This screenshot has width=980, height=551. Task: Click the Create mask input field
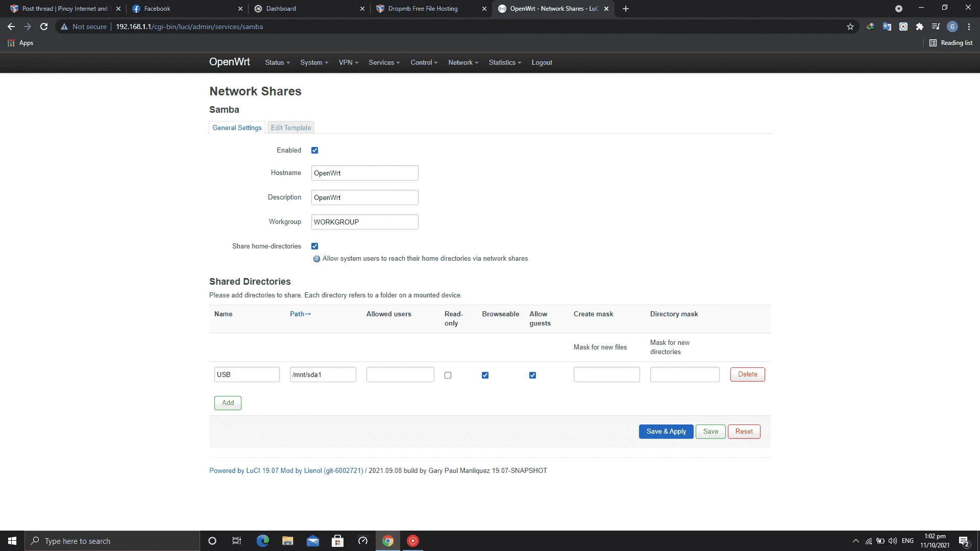pyautogui.click(x=607, y=374)
